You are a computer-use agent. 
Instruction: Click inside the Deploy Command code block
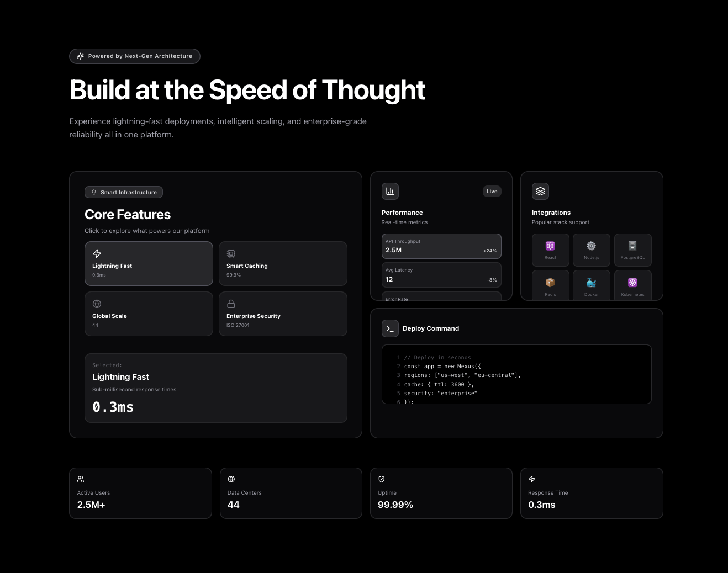[x=516, y=374]
